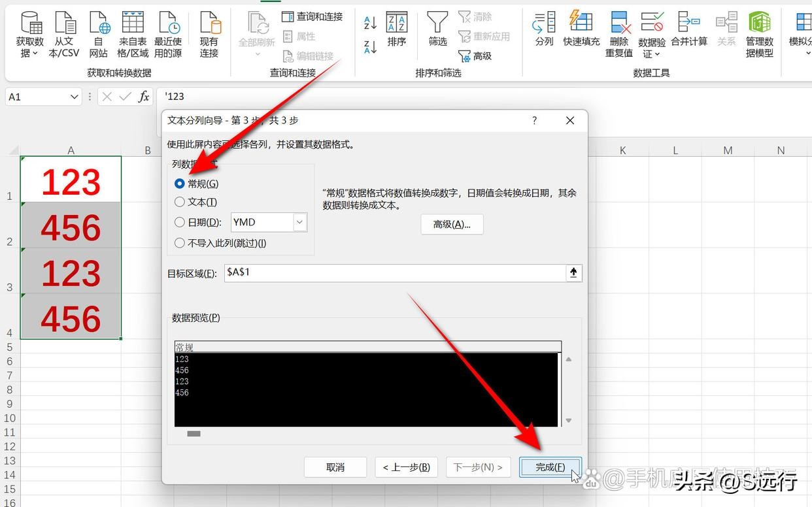Click 取消 to cancel the wizard
The image size is (812, 507).
coord(335,467)
